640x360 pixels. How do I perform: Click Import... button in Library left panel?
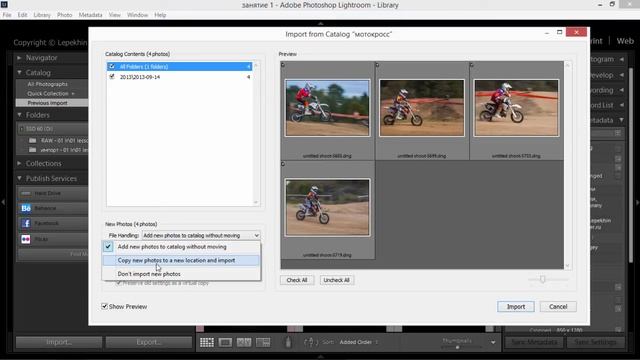pos(59,342)
